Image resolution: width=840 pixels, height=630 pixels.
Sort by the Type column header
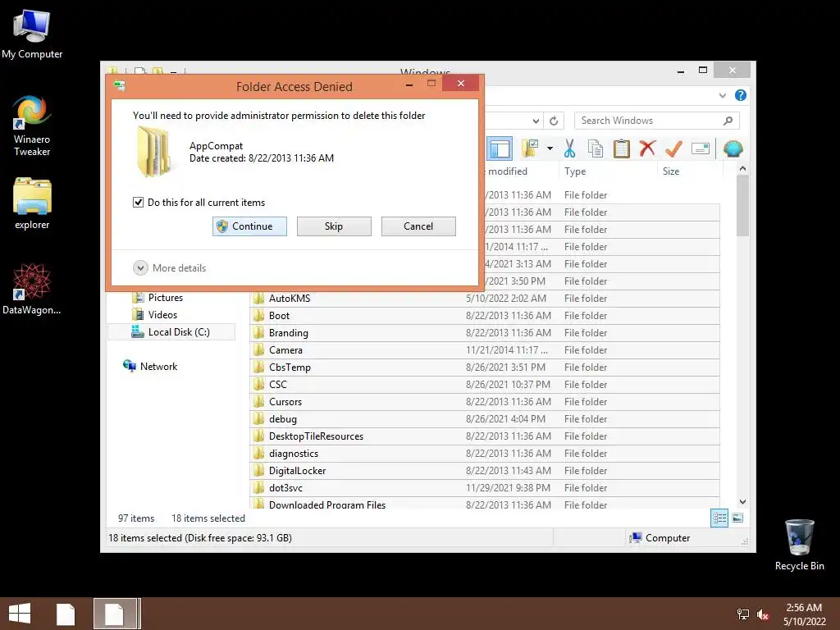click(x=575, y=171)
